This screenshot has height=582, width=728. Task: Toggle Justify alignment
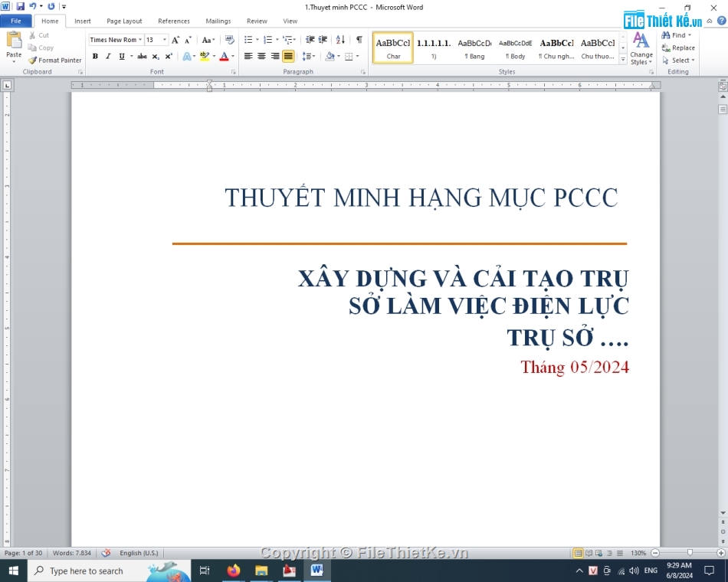pyautogui.click(x=288, y=56)
